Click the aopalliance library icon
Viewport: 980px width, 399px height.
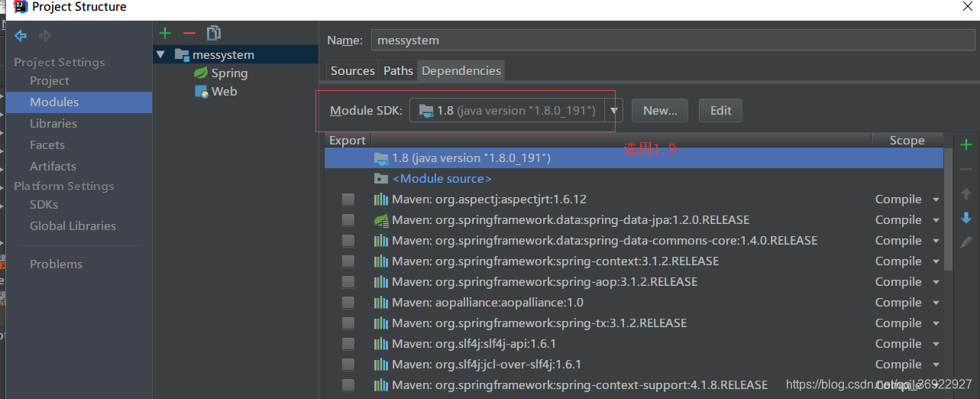(x=381, y=302)
